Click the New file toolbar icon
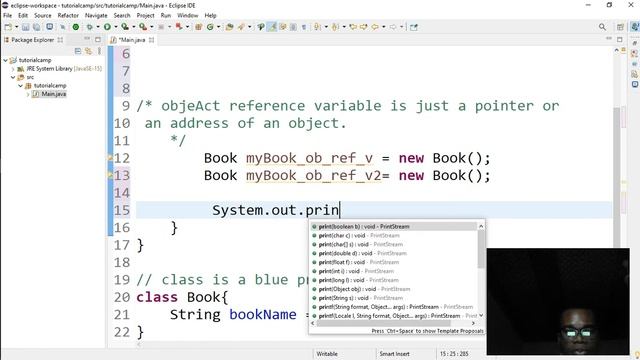The width and height of the screenshot is (640, 360). [8, 27]
